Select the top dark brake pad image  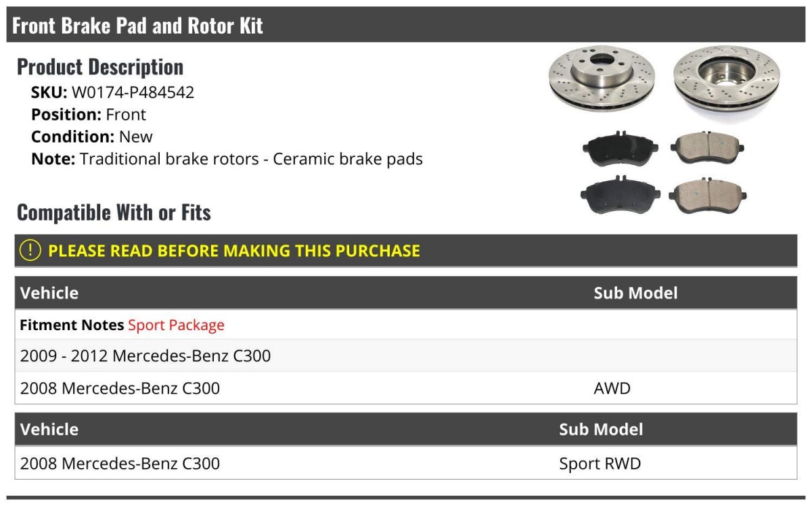coord(620,149)
